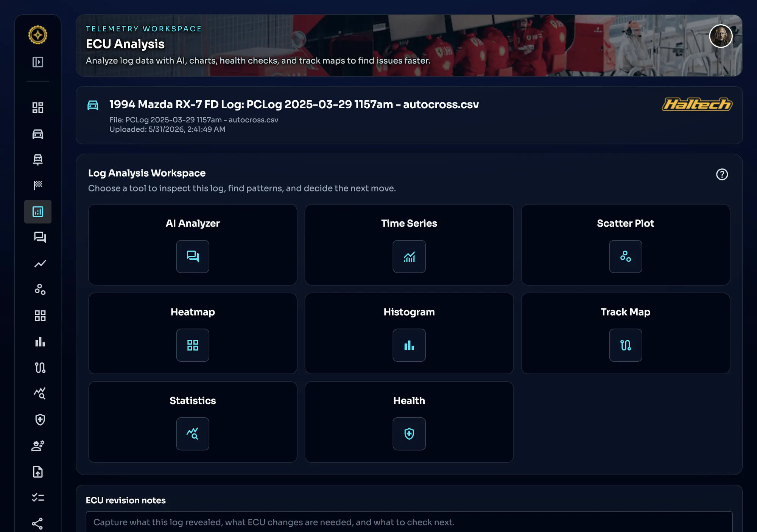Open the Time Series tool card
Screen dimensions: 757x532
(409, 245)
